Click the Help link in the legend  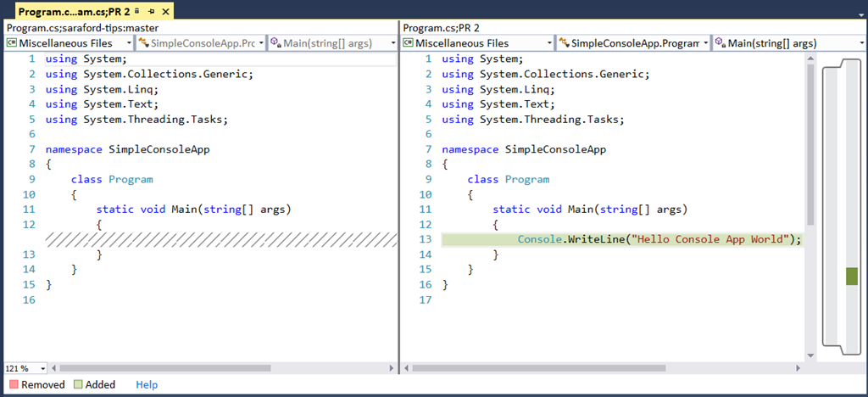tap(147, 384)
